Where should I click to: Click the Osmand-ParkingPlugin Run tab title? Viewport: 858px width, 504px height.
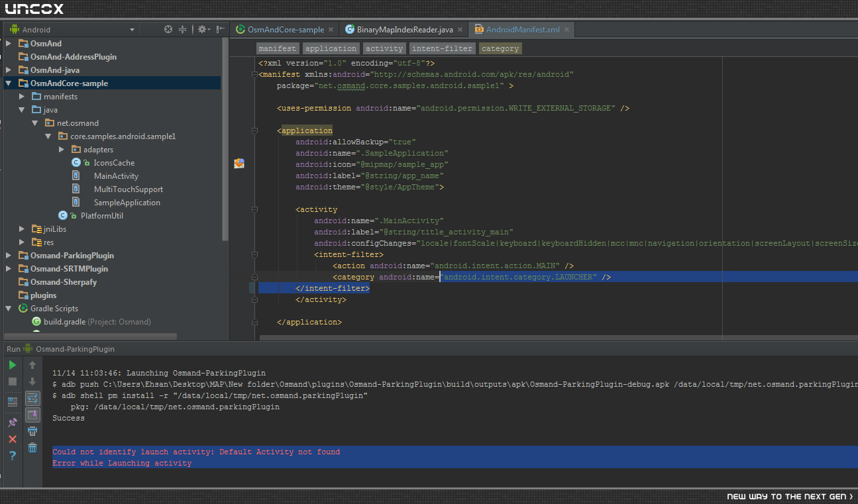75,348
